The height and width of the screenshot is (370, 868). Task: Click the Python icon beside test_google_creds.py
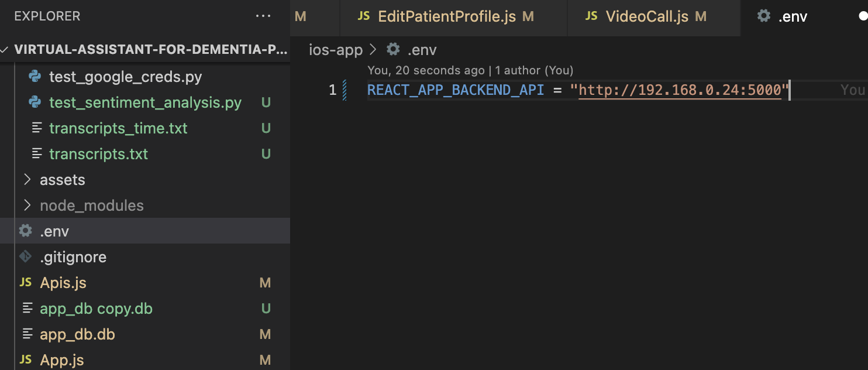click(x=35, y=77)
